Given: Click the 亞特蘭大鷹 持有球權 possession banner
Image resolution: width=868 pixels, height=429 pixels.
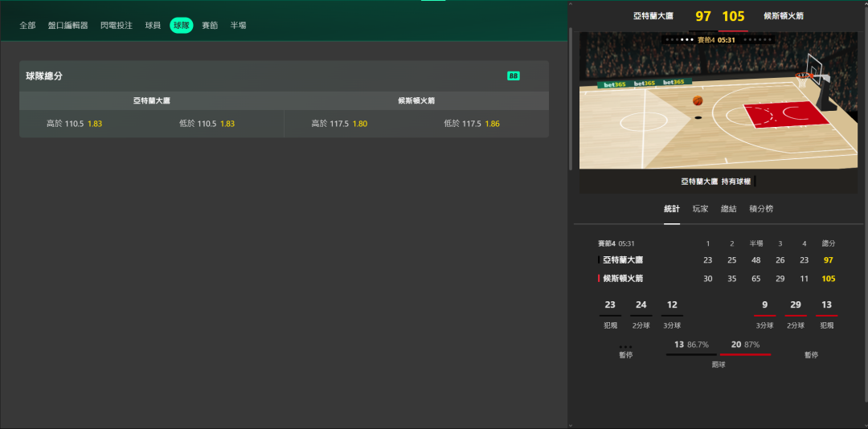Looking at the screenshot, I should 718,181.
